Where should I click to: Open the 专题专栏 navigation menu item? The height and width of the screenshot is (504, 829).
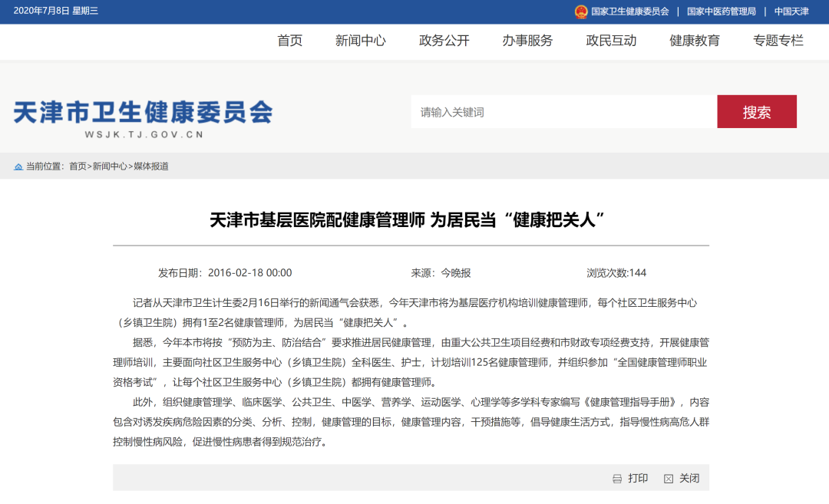coord(778,41)
